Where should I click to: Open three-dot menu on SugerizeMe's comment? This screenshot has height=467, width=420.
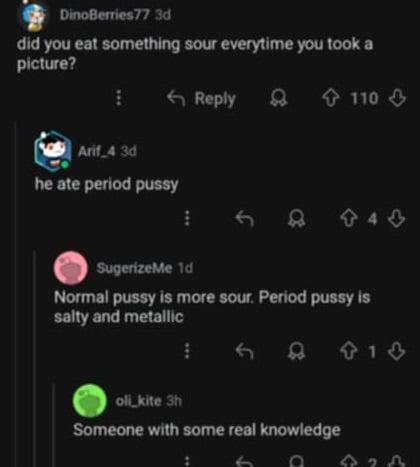(187, 351)
